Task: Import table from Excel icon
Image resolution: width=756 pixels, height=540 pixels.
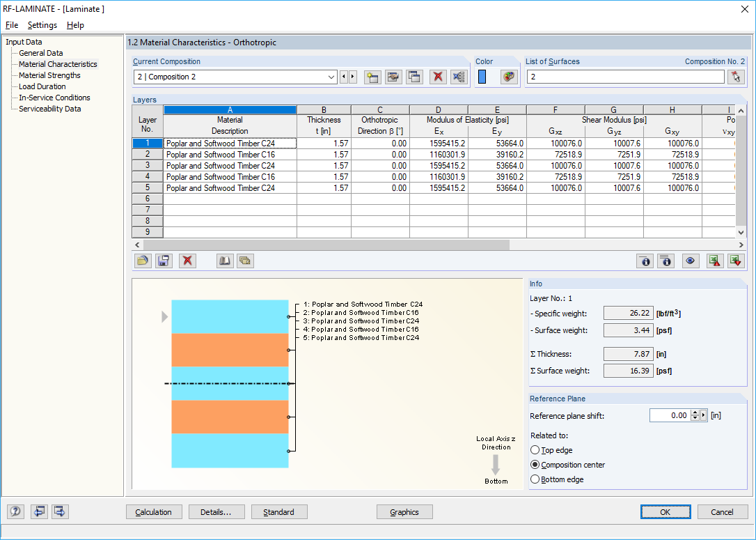Action: (736, 261)
